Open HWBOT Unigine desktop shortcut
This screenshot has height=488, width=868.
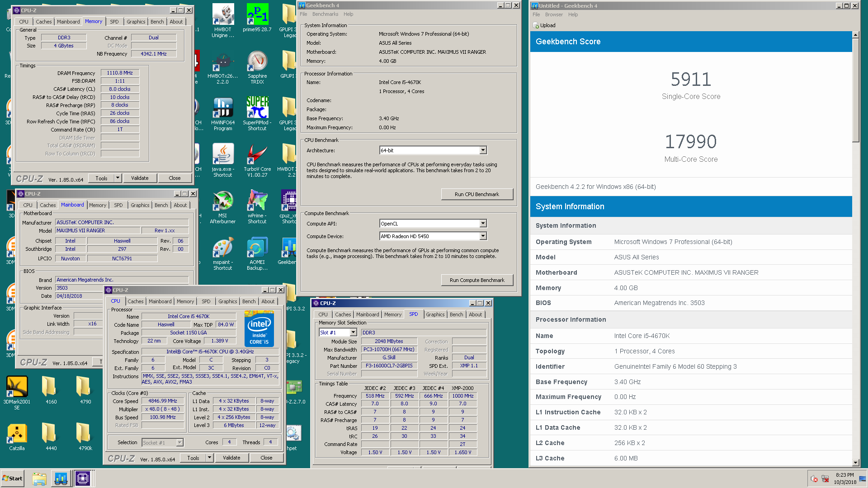point(223,21)
